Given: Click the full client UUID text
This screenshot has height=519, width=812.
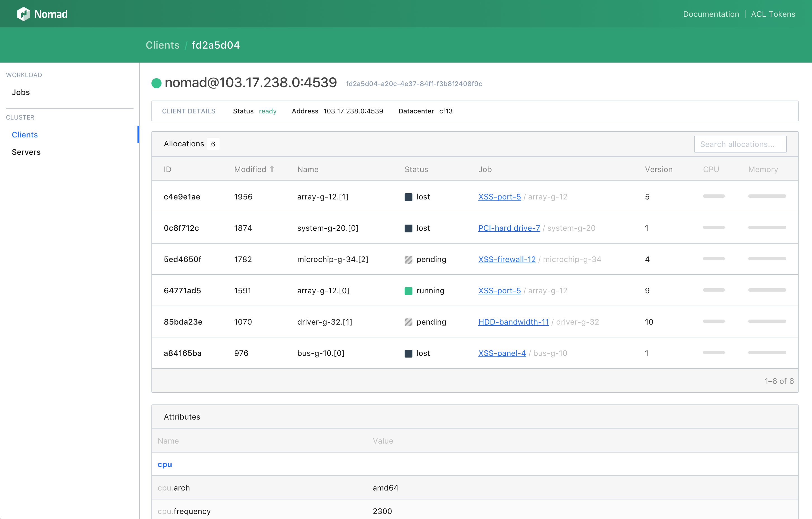Looking at the screenshot, I should [414, 84].
